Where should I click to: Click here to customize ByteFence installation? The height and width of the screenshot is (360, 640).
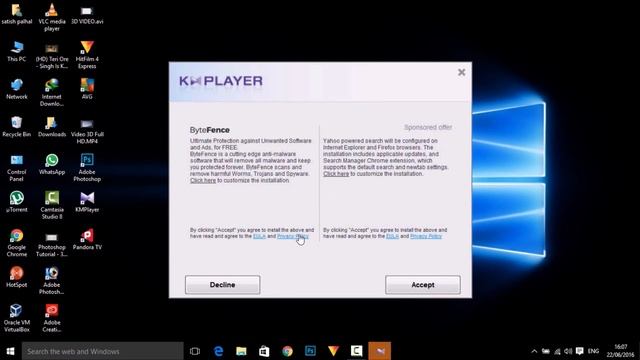coord(203,180)
